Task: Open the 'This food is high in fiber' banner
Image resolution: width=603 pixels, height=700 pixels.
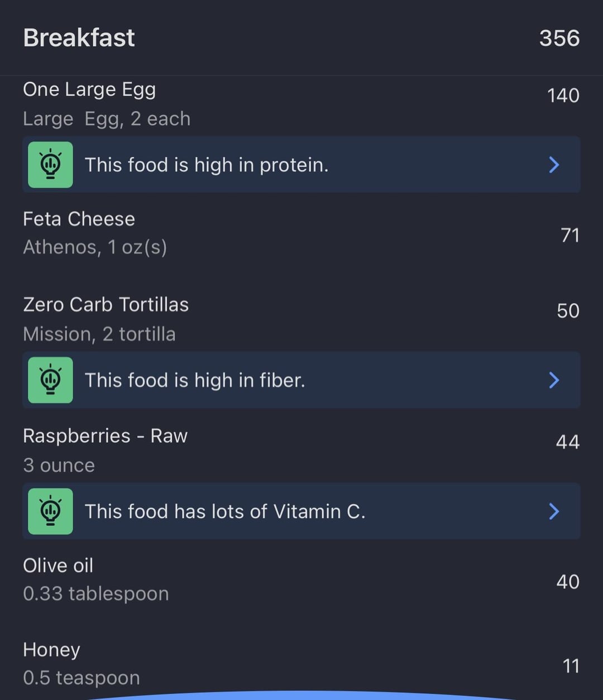Action: point(301,380)
